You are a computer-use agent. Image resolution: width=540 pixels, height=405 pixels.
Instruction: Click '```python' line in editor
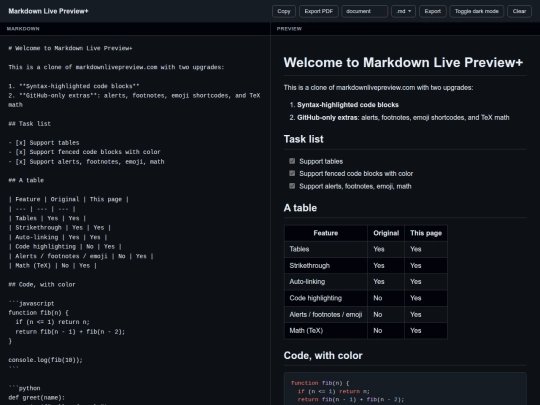point(24,388)
